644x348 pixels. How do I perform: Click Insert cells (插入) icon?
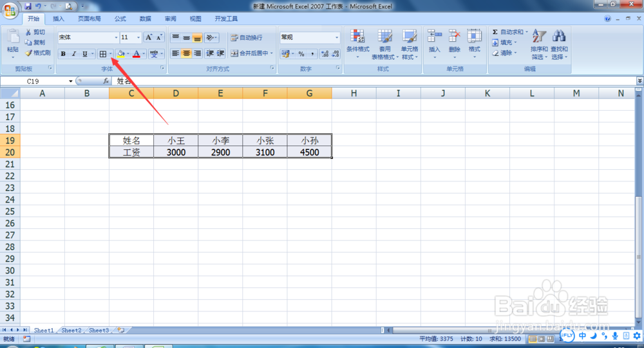tap(434, 36)
